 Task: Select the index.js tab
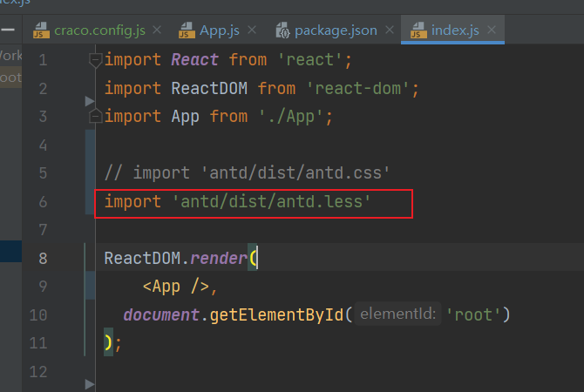click(x=455, y=30)
